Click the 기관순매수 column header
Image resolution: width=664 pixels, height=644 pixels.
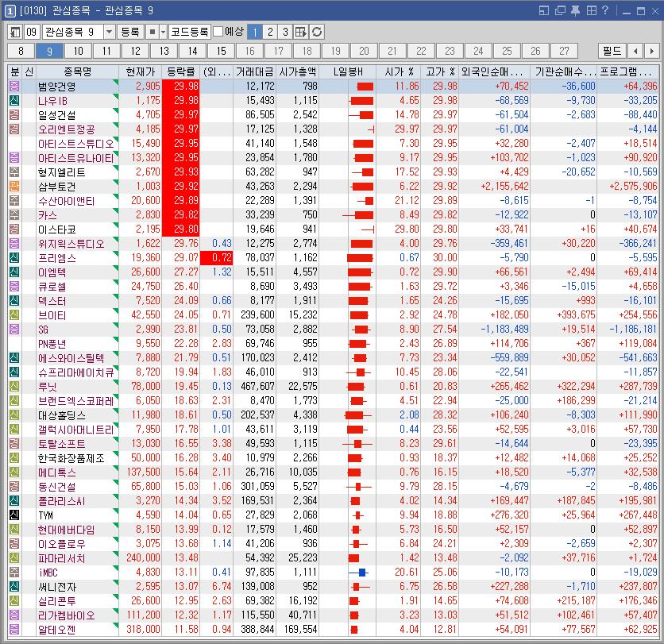[x=564, y=71]
